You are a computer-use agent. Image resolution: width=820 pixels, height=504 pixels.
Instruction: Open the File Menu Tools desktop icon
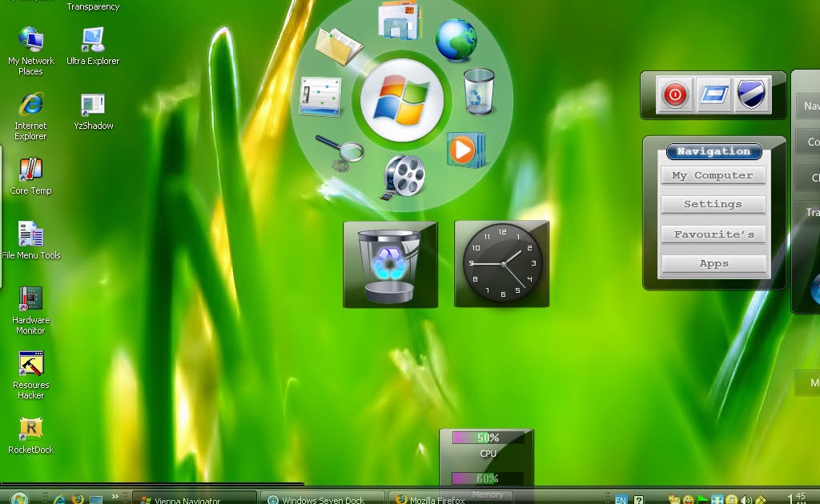[31, 240]
